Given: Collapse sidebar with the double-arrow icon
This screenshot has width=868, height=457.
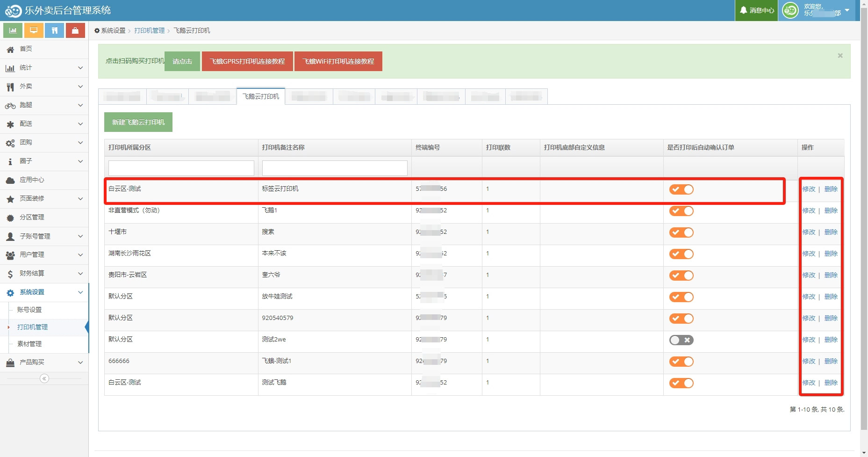Looking at the screenshot, I should (44, 378).
